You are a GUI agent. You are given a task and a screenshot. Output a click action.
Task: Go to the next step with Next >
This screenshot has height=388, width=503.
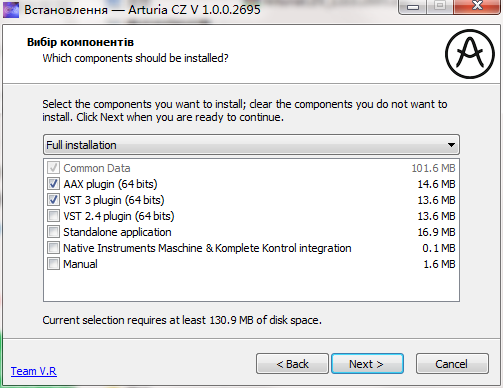coord(367,364)
